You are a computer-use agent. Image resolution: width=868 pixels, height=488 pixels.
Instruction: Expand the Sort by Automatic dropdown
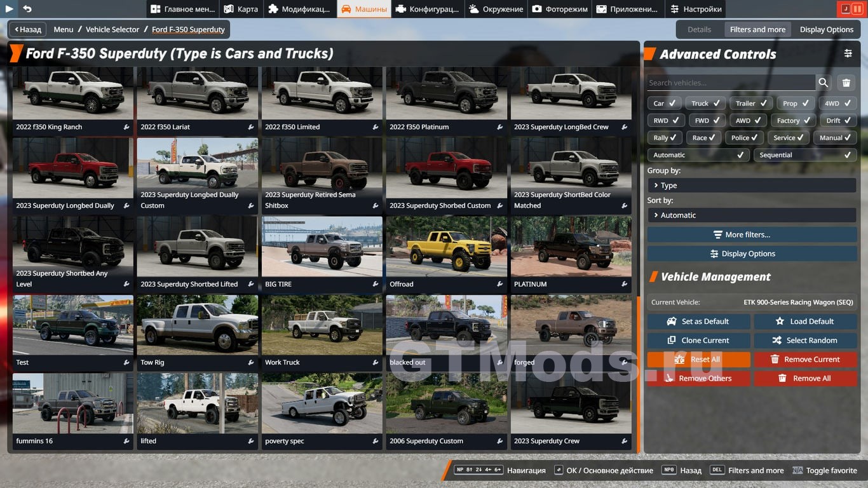(x=752, y=215)
